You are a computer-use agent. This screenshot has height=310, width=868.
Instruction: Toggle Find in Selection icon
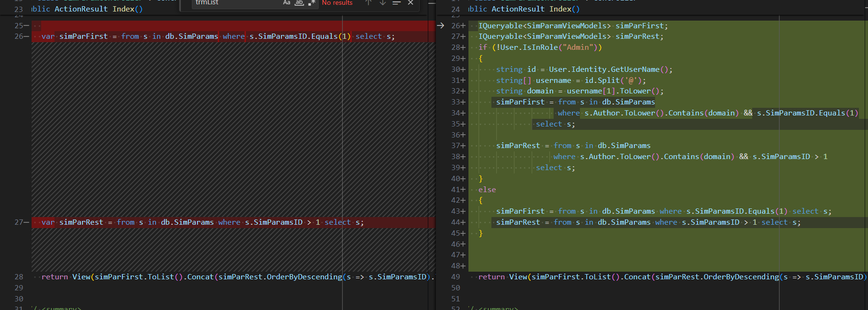pyautogui.click(x=396, y=3)
